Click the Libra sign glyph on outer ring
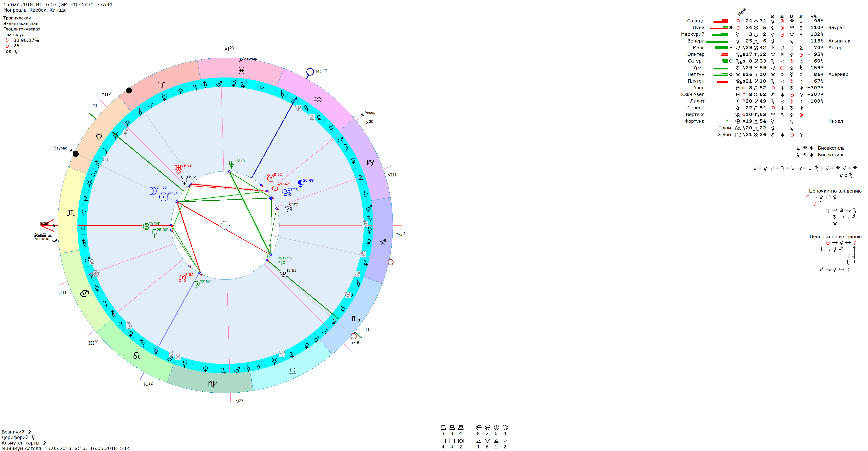The width and height of the screenshot is (868, 451). tap(292, 371)
